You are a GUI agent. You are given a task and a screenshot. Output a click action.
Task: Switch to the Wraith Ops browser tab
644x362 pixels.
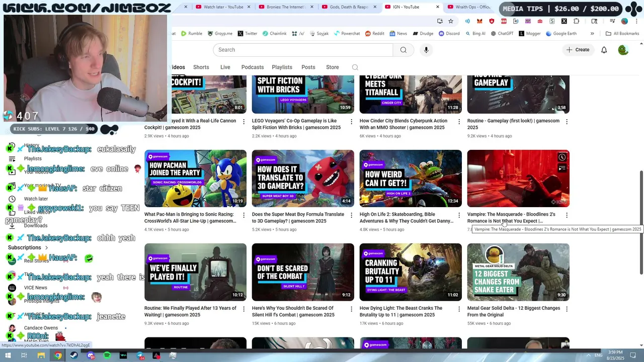[x=468, y=7]
